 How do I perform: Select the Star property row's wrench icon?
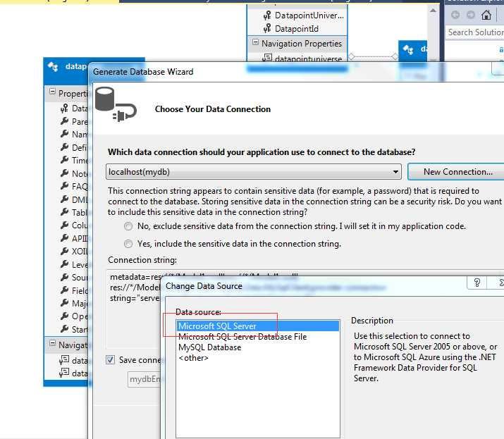(x=64, y=329)
